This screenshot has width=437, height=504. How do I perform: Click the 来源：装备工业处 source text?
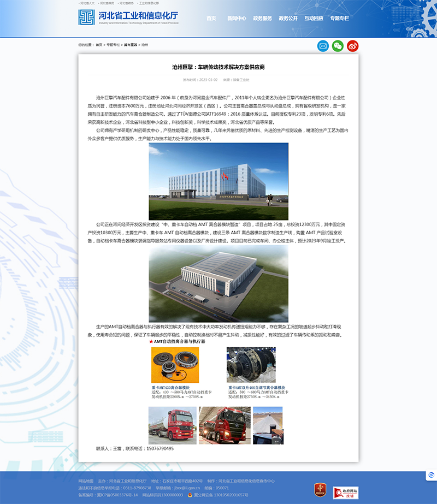pos(237,80)
